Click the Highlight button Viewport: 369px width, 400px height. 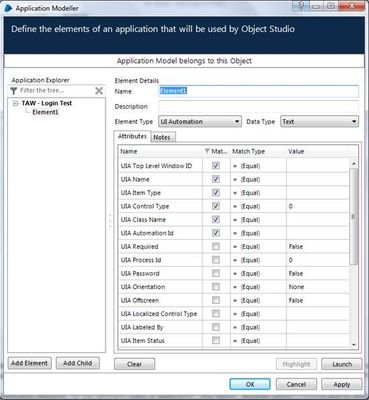(x=296, y=364)
